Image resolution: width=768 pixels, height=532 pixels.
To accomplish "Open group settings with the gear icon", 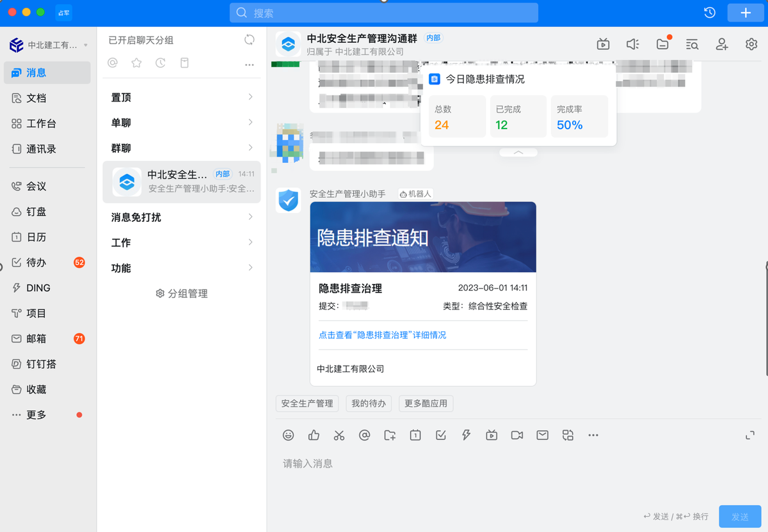I will [x=751, y=43].
